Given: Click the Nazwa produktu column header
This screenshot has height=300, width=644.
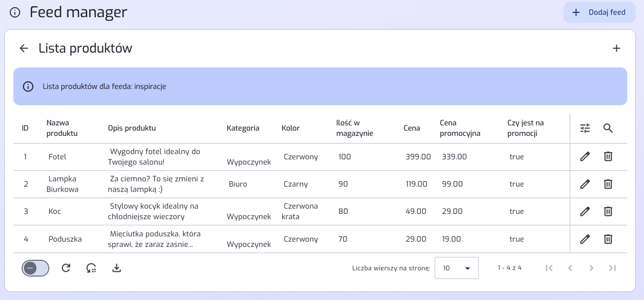Looking at the screenshot, I should tap(62, 128).
